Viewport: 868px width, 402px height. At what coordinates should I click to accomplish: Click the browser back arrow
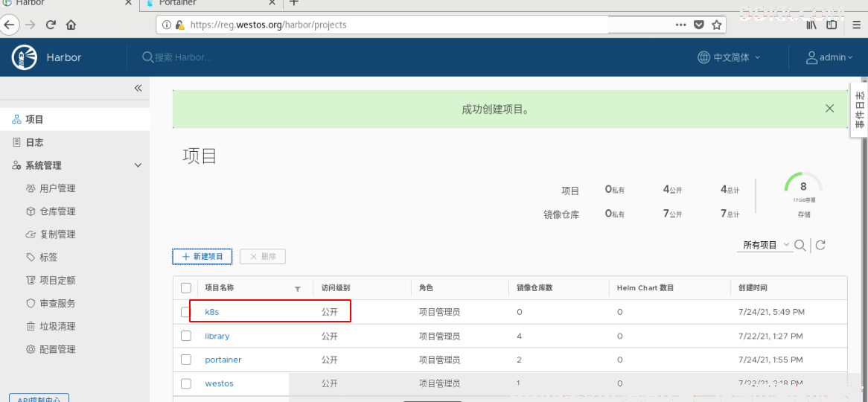pyautogui.click(x=11, y=25)
